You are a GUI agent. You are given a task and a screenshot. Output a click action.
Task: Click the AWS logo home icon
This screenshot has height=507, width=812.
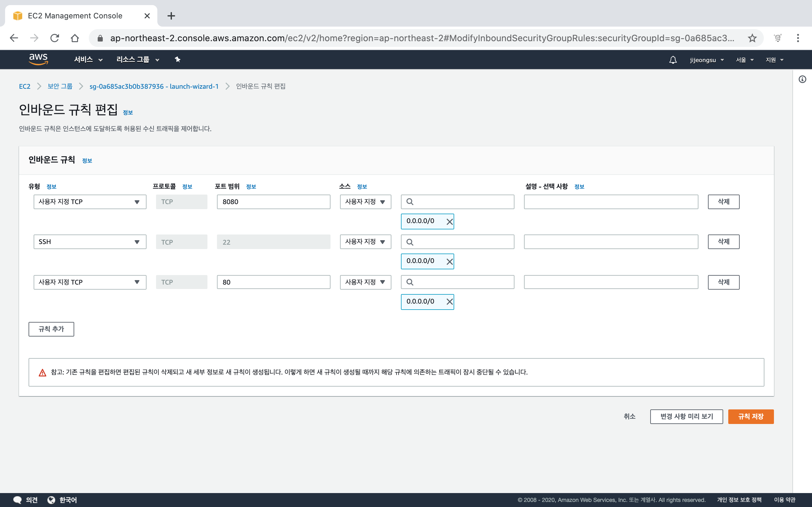(38, 59)
